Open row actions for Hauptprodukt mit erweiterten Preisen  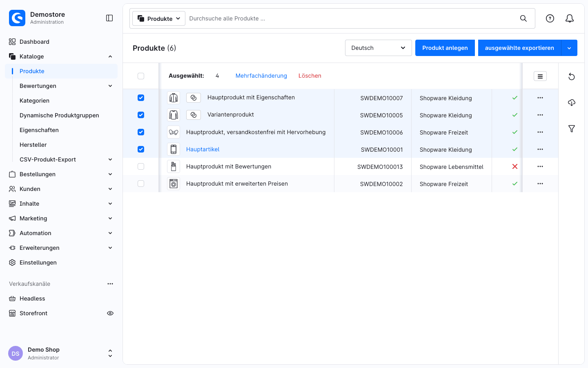(540, 184)
